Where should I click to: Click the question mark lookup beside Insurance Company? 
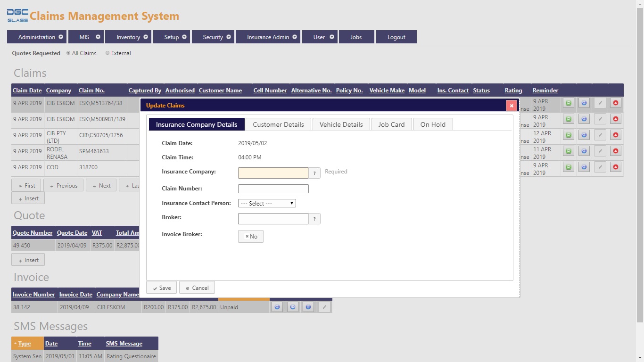coord(314,173)
